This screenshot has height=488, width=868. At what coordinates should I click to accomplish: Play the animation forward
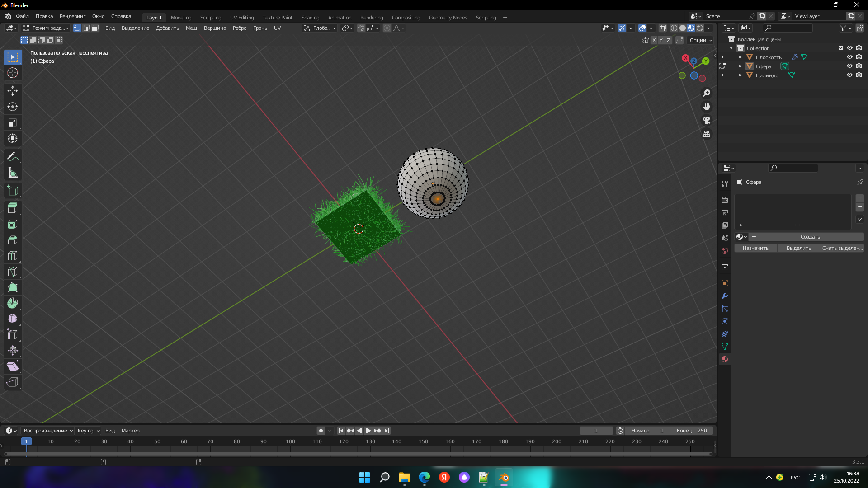tap(368, 431)
